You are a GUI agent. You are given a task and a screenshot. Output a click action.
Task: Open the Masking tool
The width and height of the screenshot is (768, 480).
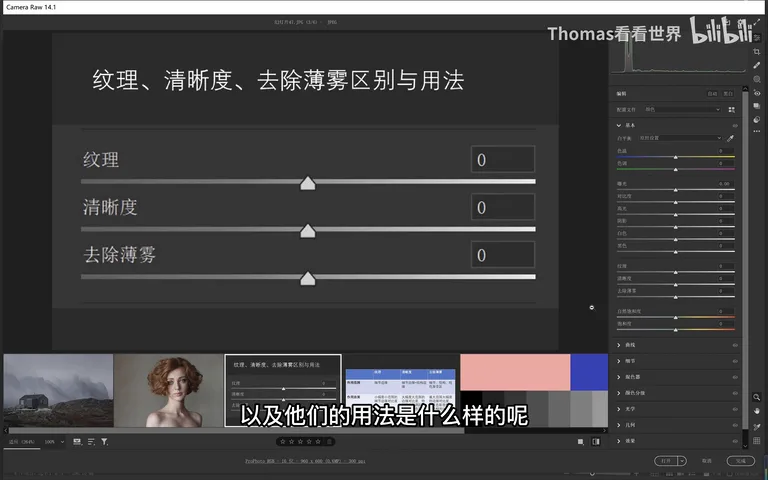coord(757,79)
